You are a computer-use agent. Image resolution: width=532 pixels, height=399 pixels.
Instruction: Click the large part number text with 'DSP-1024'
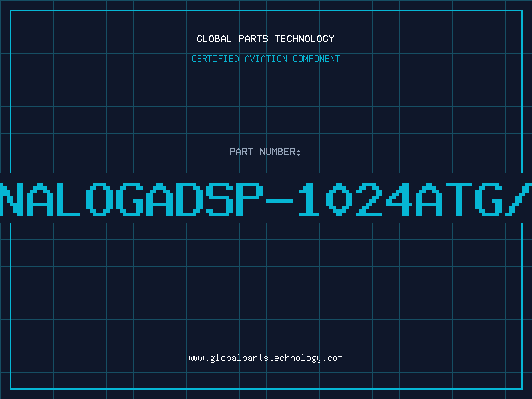266,199
